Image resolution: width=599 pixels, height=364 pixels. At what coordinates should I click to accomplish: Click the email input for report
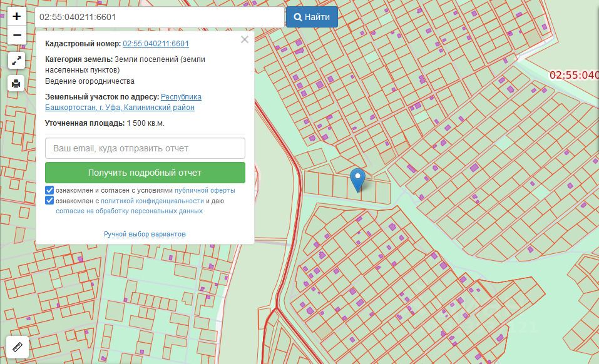tap(145, 148)
